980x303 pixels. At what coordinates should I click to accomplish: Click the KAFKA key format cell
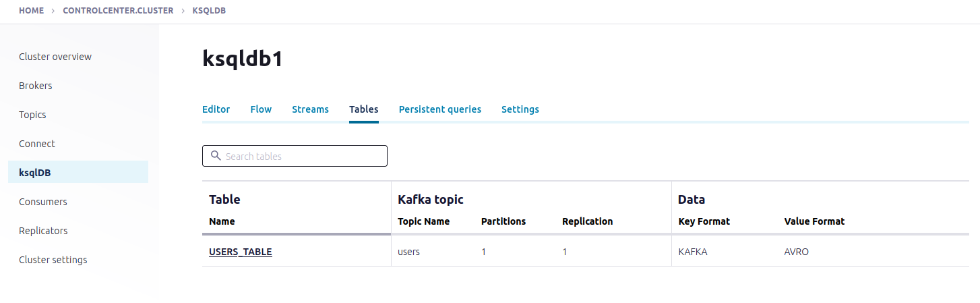click(x=693, y=252)
